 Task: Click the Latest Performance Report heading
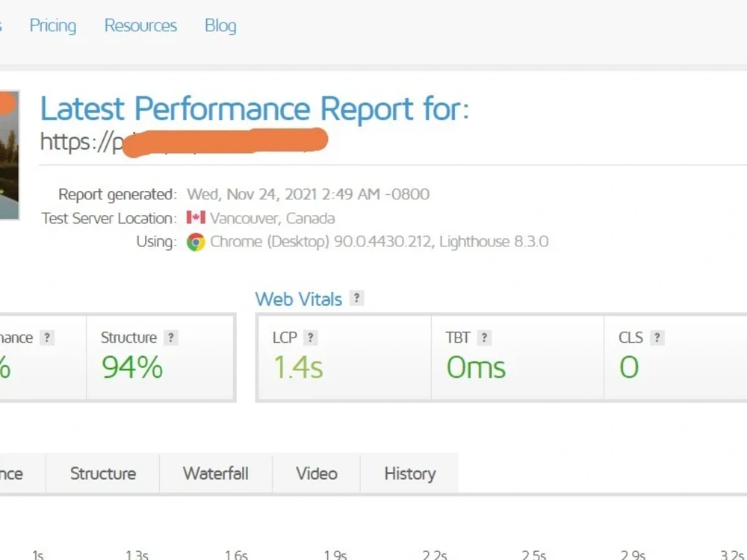tap(255, 108)
